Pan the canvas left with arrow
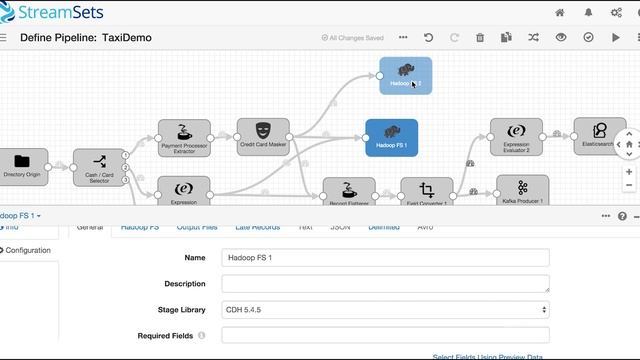This screenshot has width=640, height=360. point(619,144)
